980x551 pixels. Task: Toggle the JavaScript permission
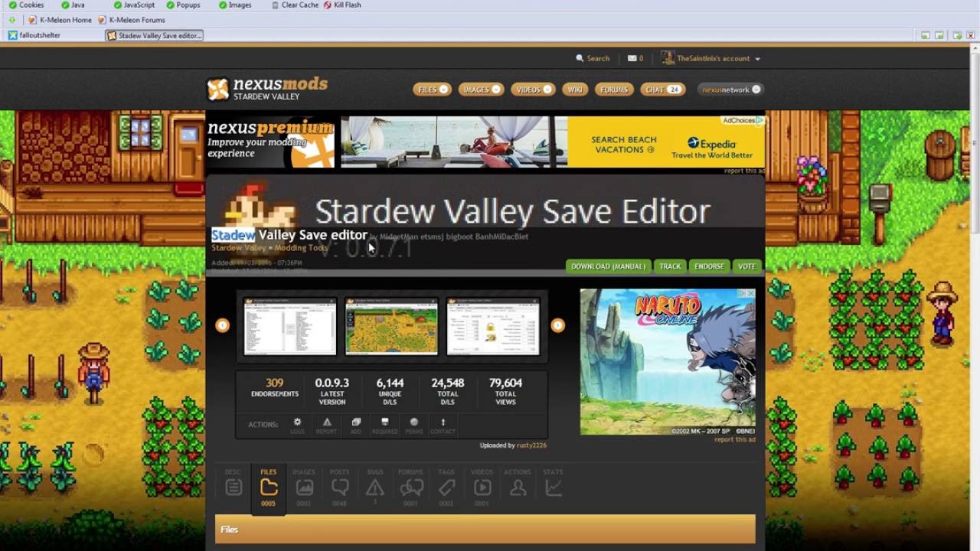134,5
